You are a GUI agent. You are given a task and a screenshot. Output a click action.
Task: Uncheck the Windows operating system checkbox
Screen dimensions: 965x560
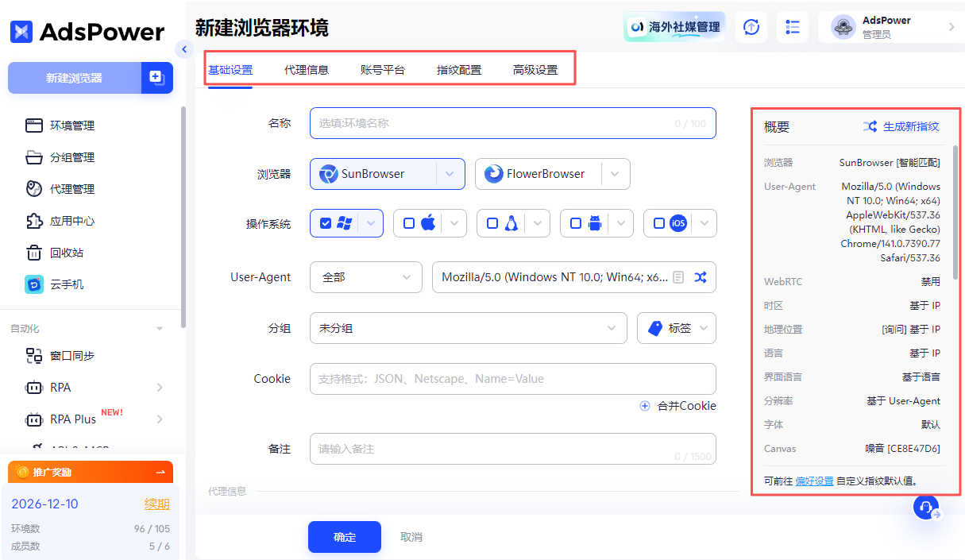point(326,223)
